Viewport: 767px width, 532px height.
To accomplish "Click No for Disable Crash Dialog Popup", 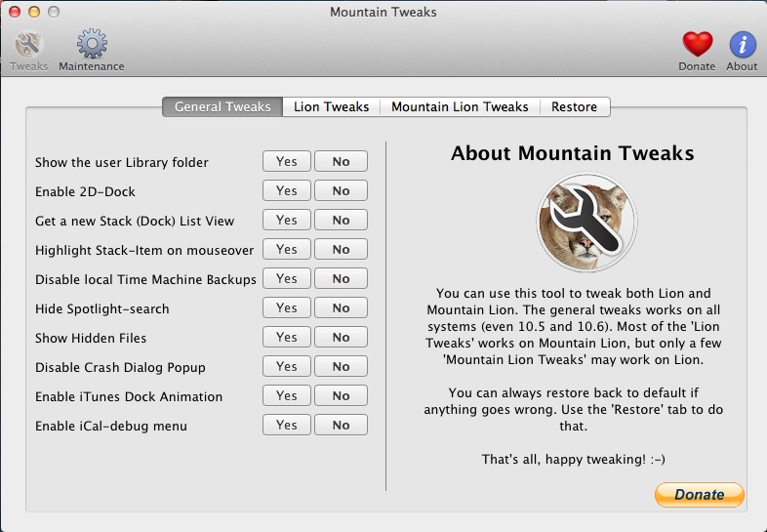I will [341, 367].
